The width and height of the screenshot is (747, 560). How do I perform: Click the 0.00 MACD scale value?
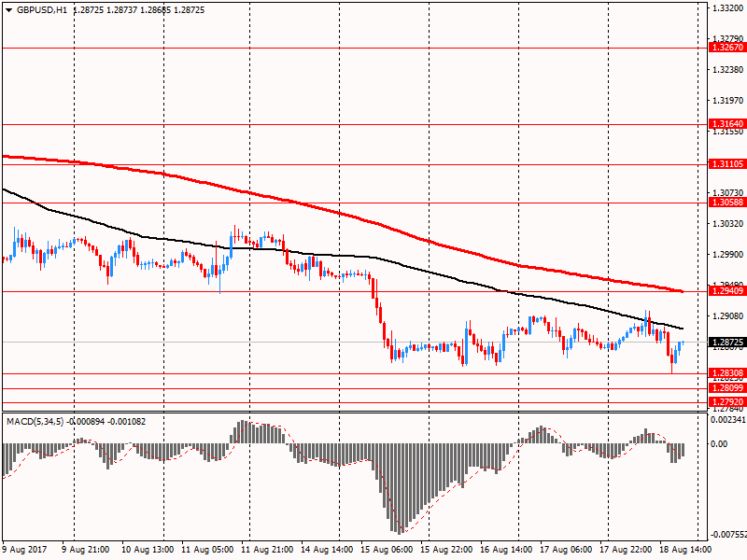coord(719,444)
